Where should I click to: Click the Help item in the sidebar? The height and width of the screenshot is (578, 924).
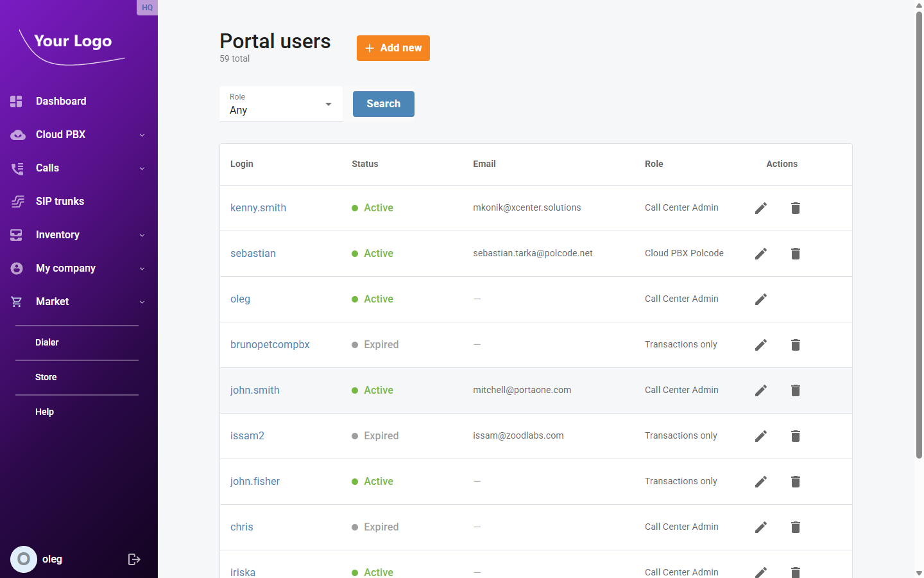(44, 411)
